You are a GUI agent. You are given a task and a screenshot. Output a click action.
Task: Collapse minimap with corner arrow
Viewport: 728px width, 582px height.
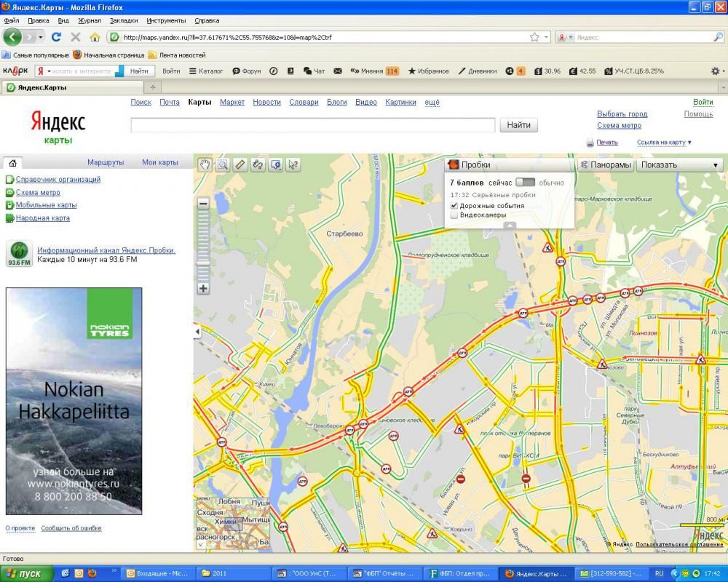click(x=201, y=545)
